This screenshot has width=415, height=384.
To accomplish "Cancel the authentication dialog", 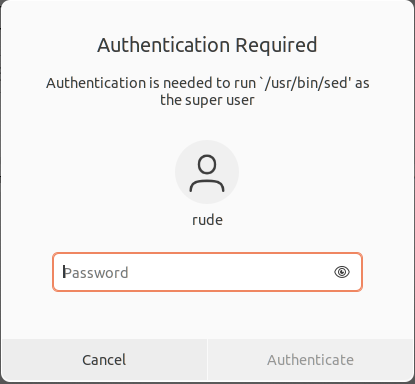I will tap(104, 360).
